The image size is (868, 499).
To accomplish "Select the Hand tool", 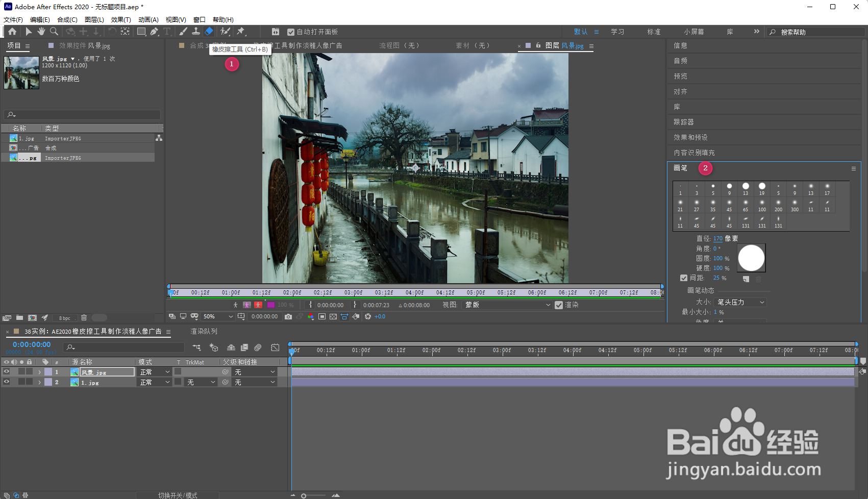I will click(x=41, y=32).
